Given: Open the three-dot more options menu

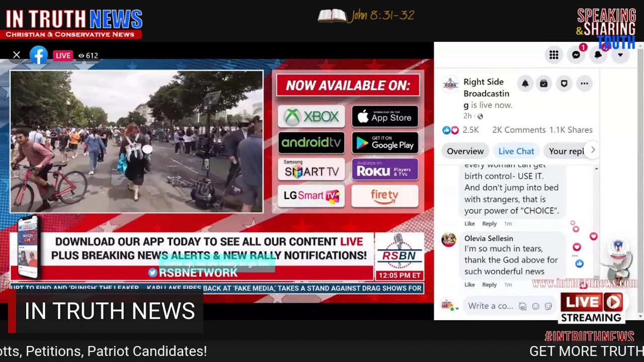Looking at the screenshot, I should tap(584, 83).
